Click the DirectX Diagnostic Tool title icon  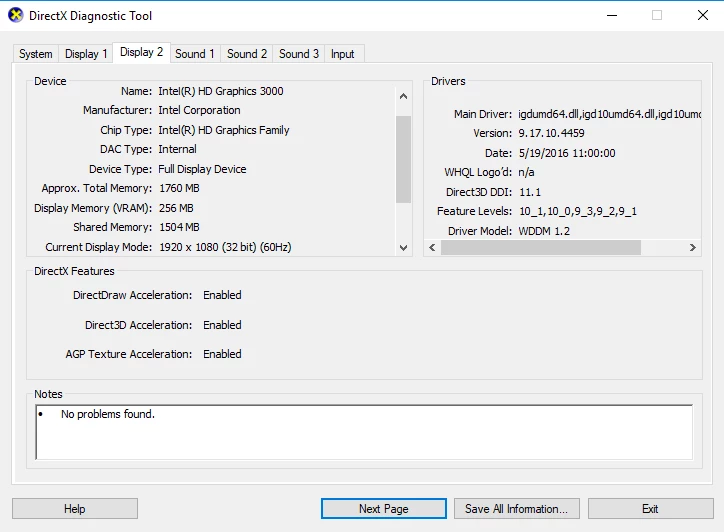(x=16, y=15)
